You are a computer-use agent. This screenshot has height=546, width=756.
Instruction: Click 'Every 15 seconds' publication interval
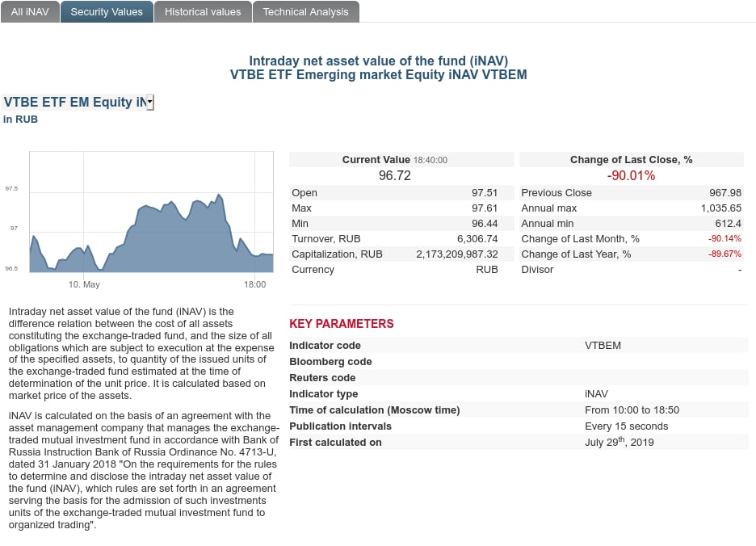coord(626,426)
